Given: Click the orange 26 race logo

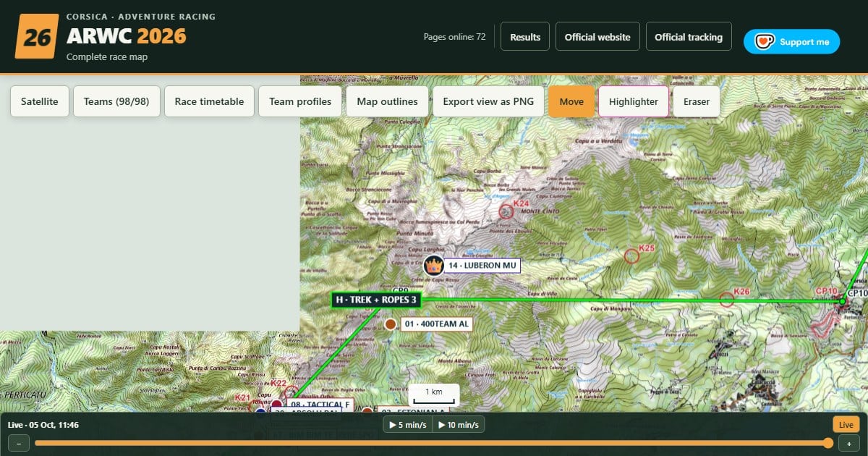Looking at the screenshot, I should click(37, 36).
